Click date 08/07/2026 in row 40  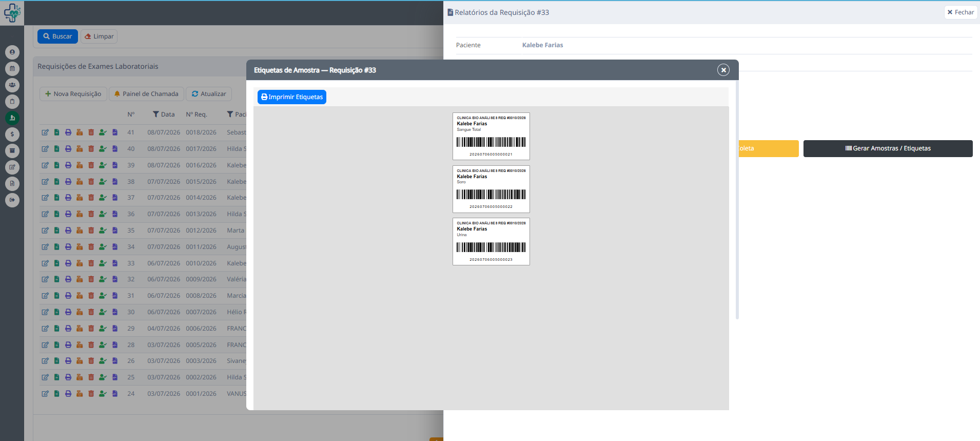pyautogui.click(x=164, y=149)
